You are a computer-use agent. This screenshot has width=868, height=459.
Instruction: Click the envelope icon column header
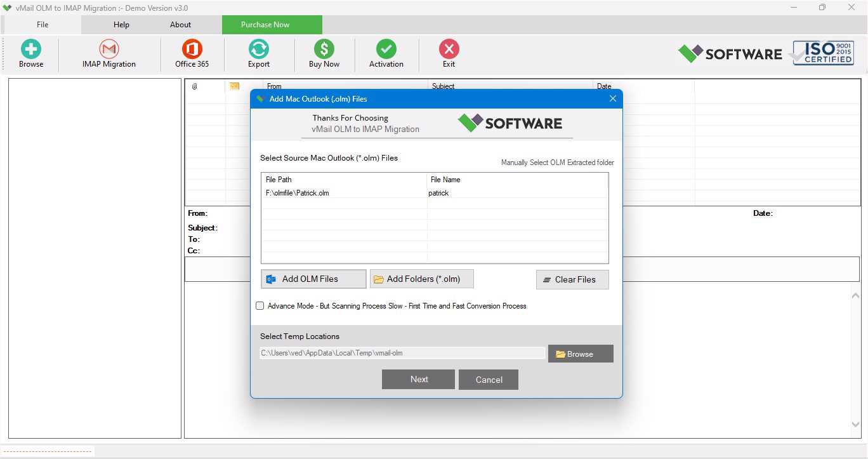(x=234, y=86)
